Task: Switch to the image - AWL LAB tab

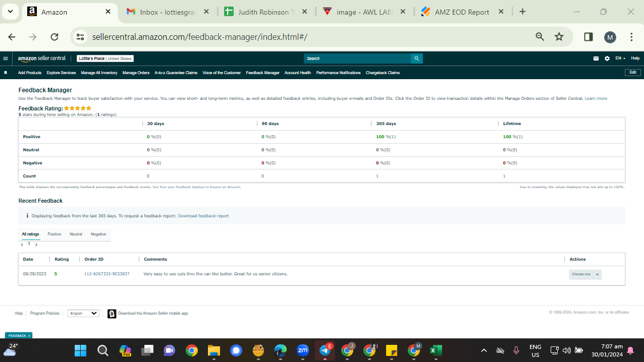Action: click(364, 12)
